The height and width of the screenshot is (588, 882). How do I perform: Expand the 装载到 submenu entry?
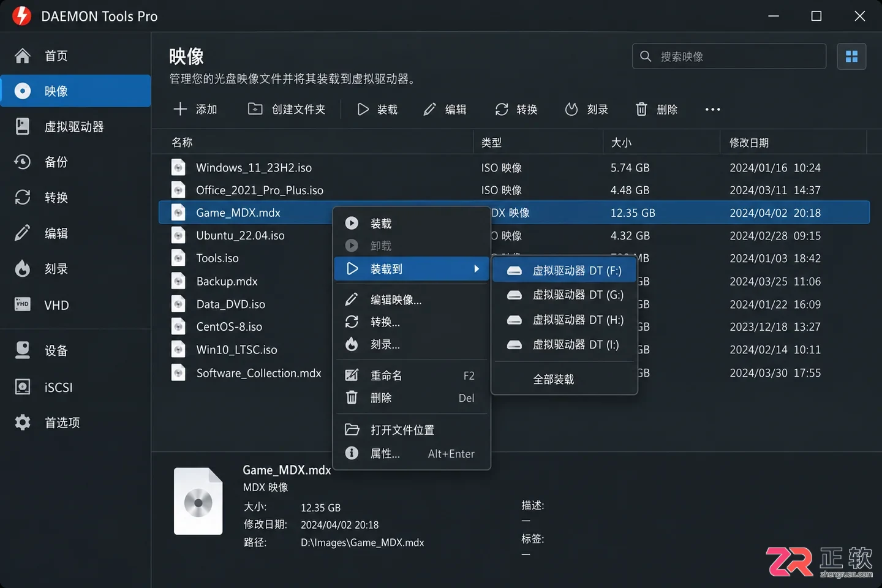412,269
